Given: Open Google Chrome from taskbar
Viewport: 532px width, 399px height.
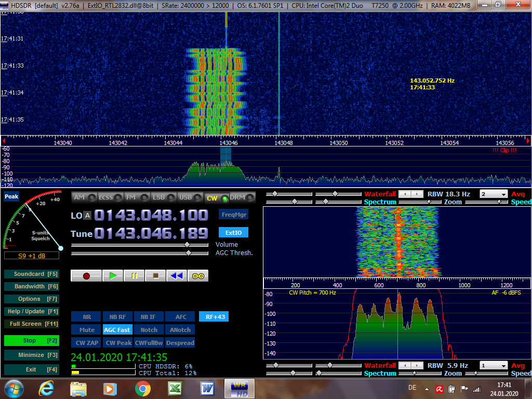Looking at the screenshot, I should [x=143, y=389].
